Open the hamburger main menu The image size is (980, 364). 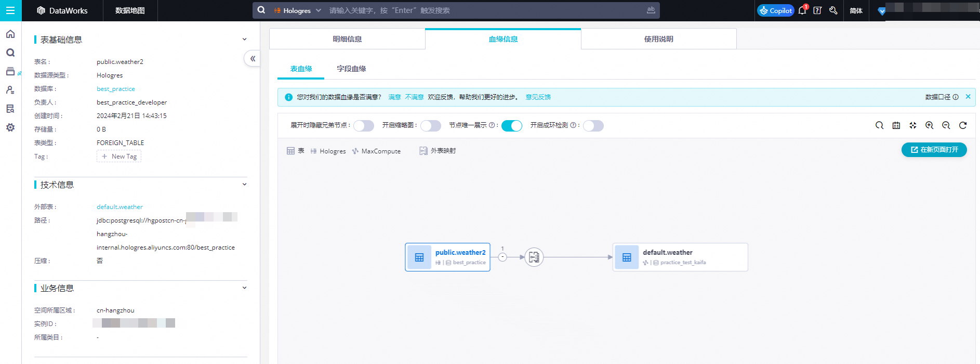(10, 10)
